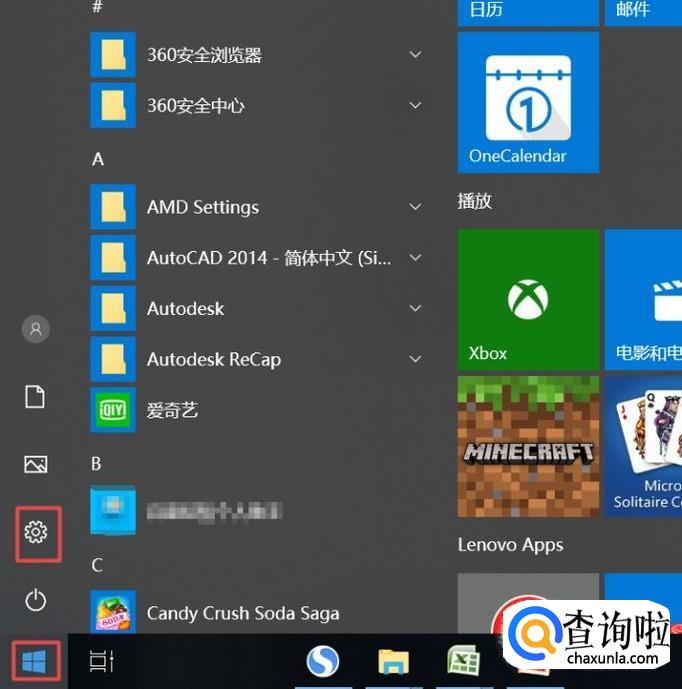682x689 pixels.
Task: Click the letter B section header
Action: 96,464
